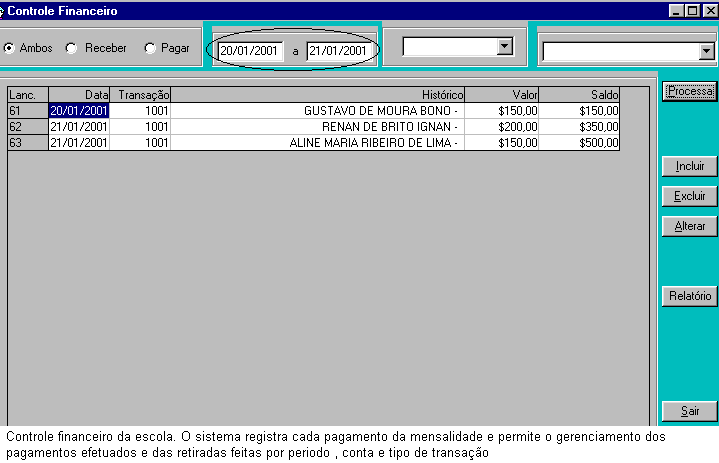Screen dimensions: 719x463
Task: Click the application icon in title bar
Action: [2, 11]
